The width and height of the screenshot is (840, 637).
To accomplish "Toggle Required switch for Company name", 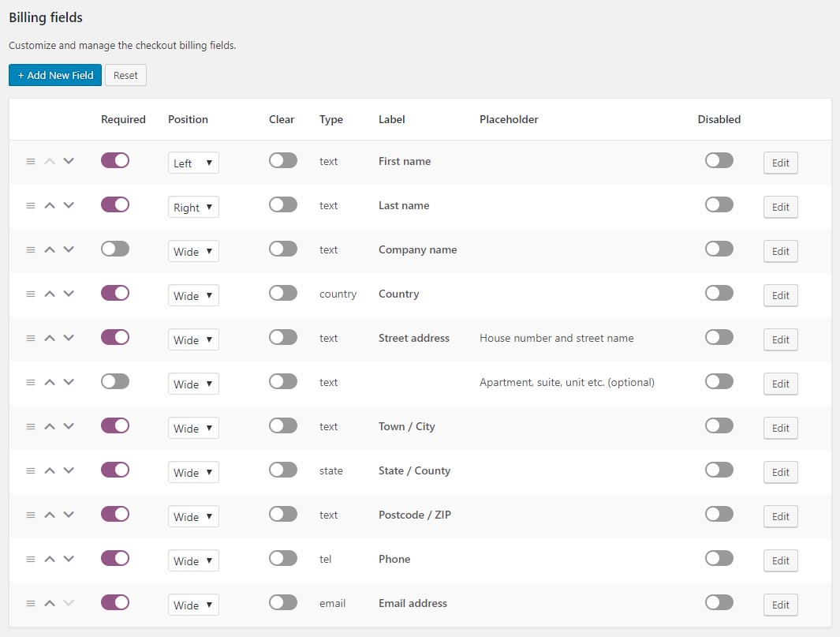I will click(115, 249).
